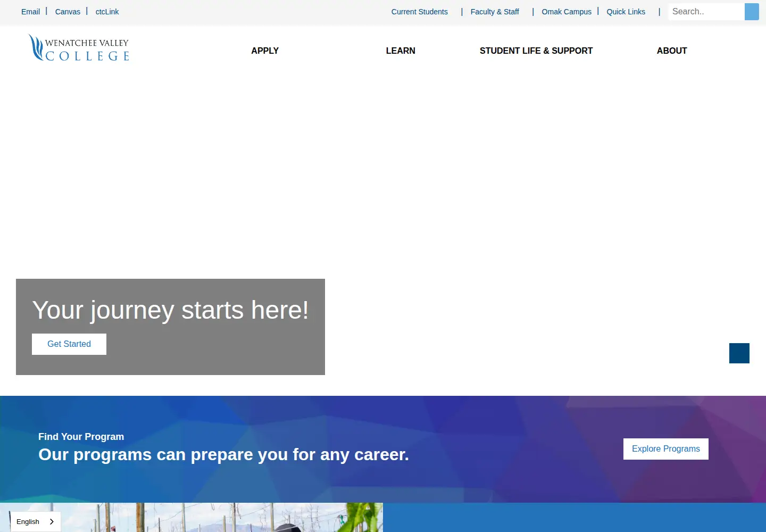Image resolution: width=766 pixels, height=532 pixels.
Task: Expand the English language selector
Action: pyautogui.click(x=36, y=521)
